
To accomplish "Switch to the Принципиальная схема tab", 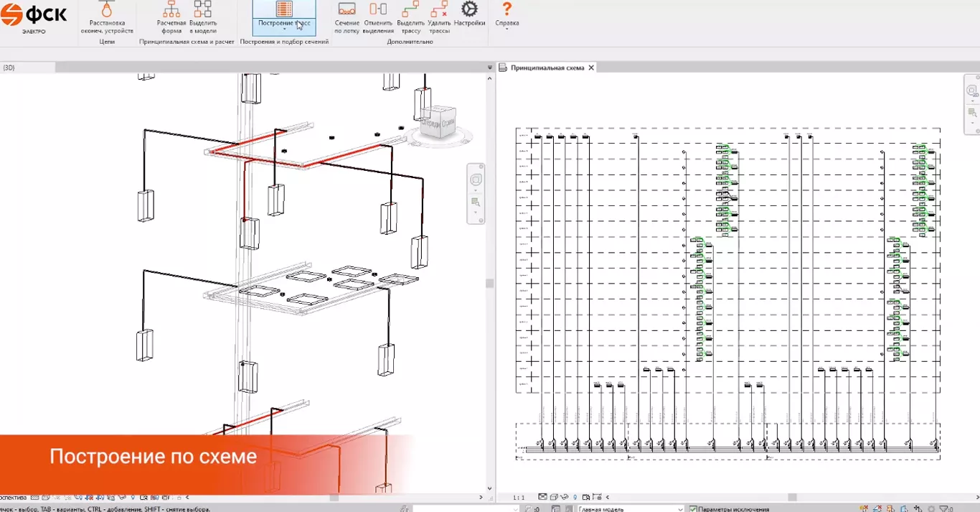I will [547, 68].
